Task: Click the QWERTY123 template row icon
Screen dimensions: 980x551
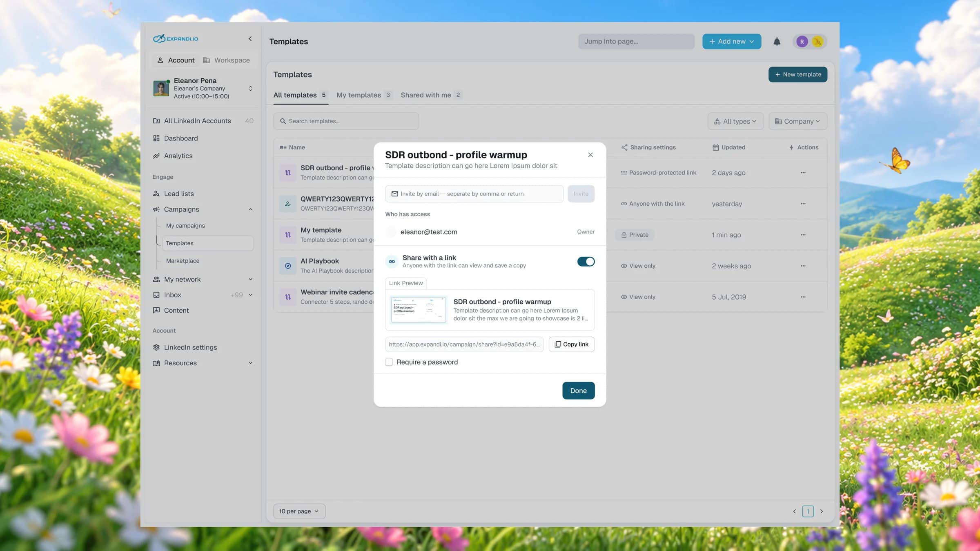Action: (x=288, y=204)
